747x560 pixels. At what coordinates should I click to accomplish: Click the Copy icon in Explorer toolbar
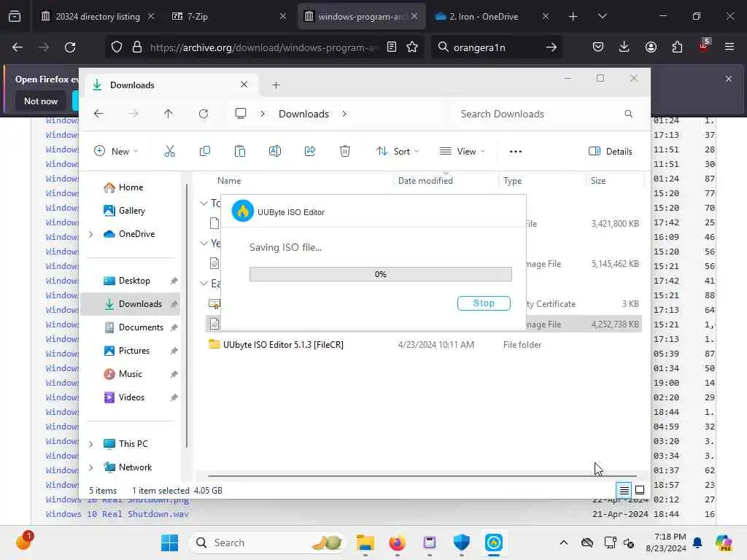pyautogui.click(x=205, y=152)
